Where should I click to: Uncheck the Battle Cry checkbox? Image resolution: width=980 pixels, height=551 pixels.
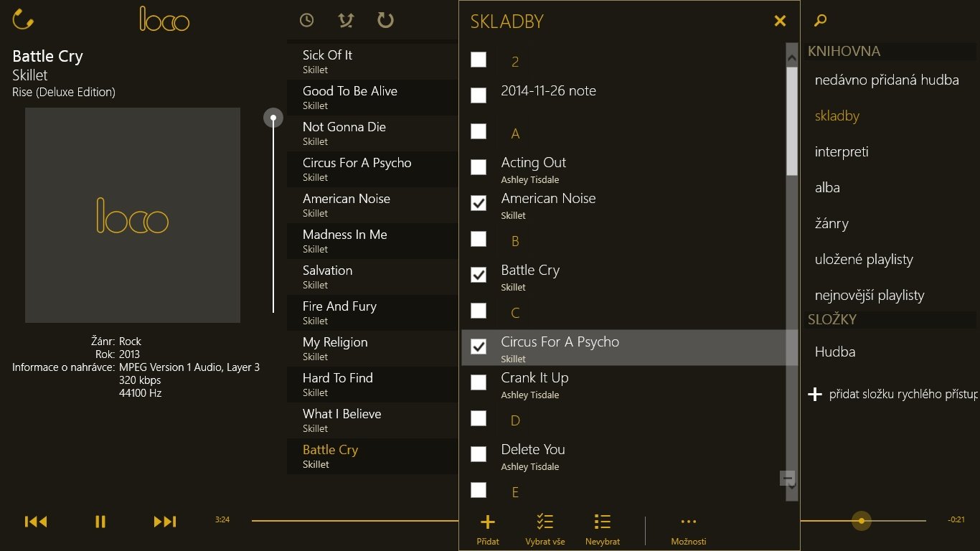pos(479,275)
